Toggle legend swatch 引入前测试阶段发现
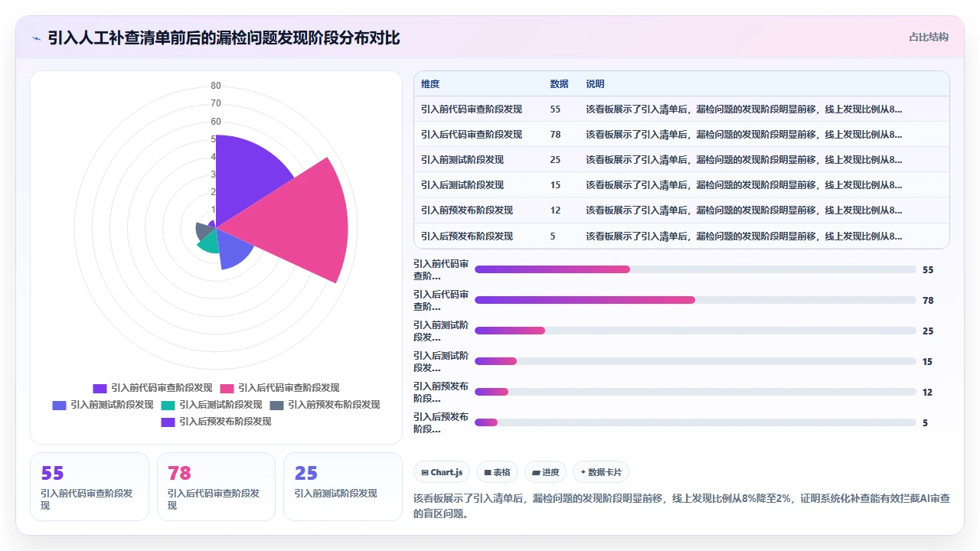This screenshot has width=980, height=551. pyautogui.click(x=59, y=405)
